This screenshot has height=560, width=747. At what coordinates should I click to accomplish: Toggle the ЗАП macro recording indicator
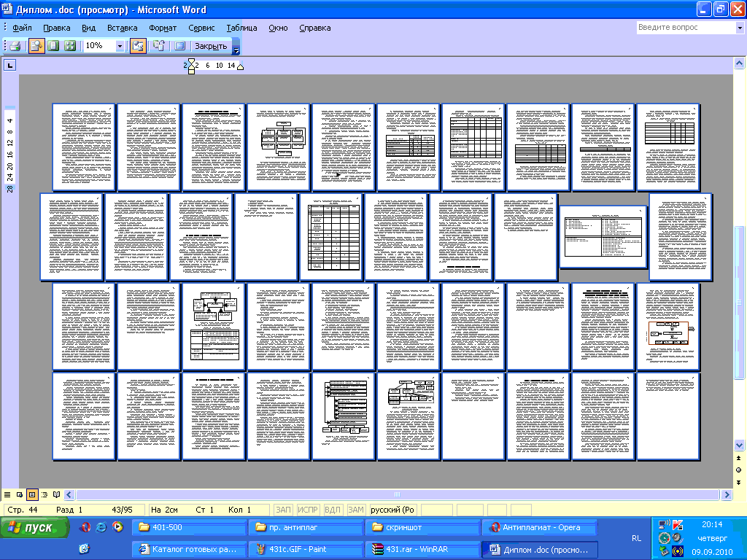click(x=283, y=510)
